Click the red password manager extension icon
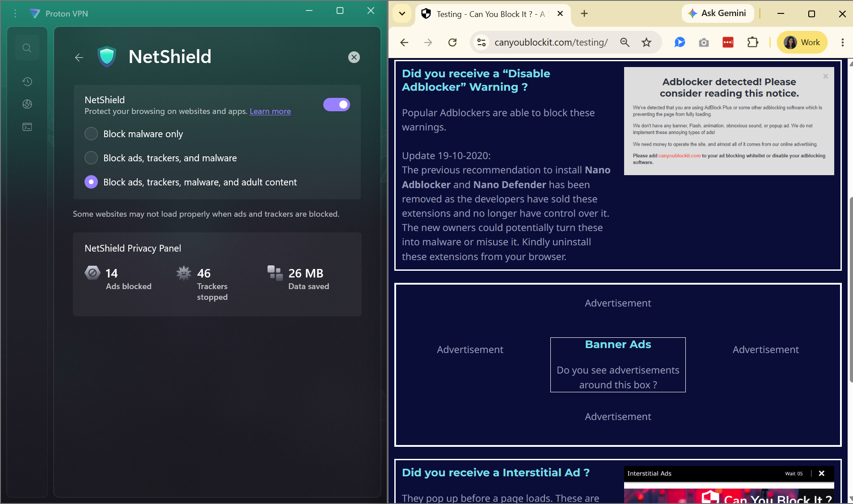The image size is (853, 504). tap(728, 42)
